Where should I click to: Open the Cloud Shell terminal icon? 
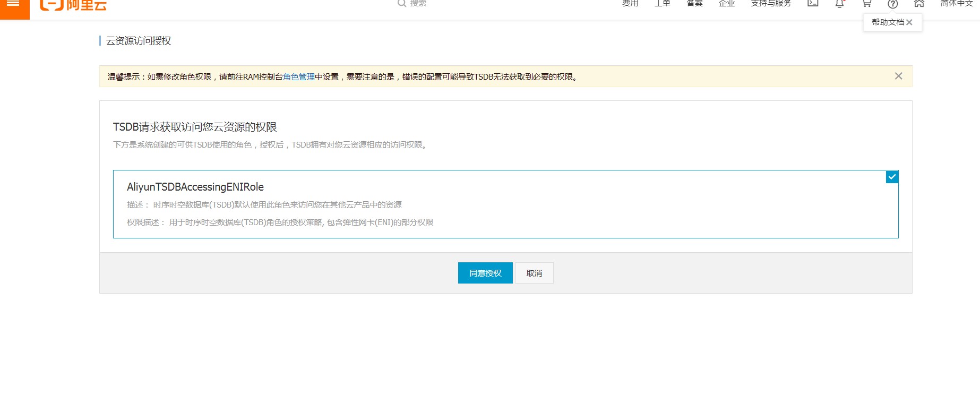(x=813, y=3)
